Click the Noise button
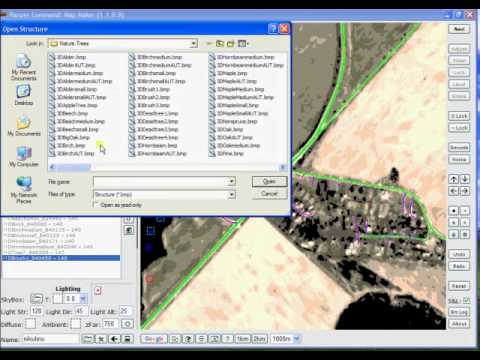The width and height of the screenshot is (480, 360). point(459,159)
